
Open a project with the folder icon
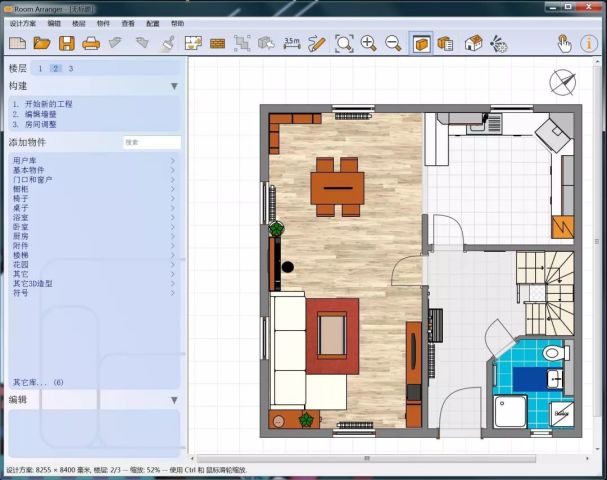41,43
